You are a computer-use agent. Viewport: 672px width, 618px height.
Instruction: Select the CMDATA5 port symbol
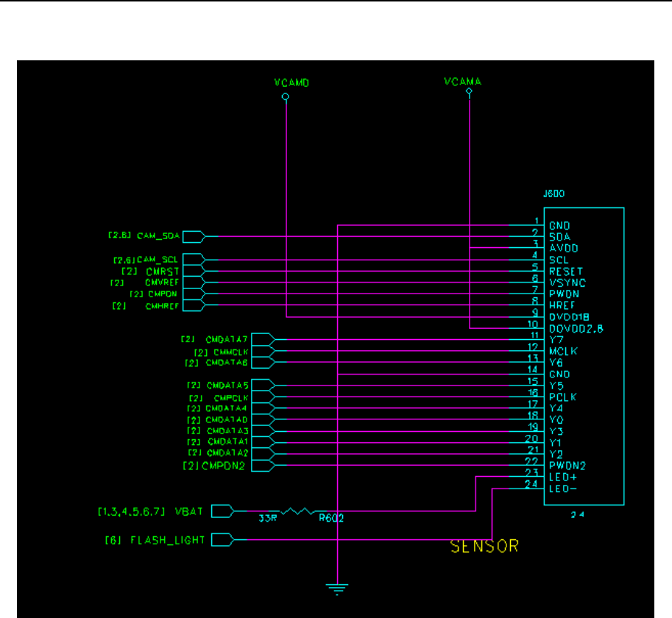(264, 385)
